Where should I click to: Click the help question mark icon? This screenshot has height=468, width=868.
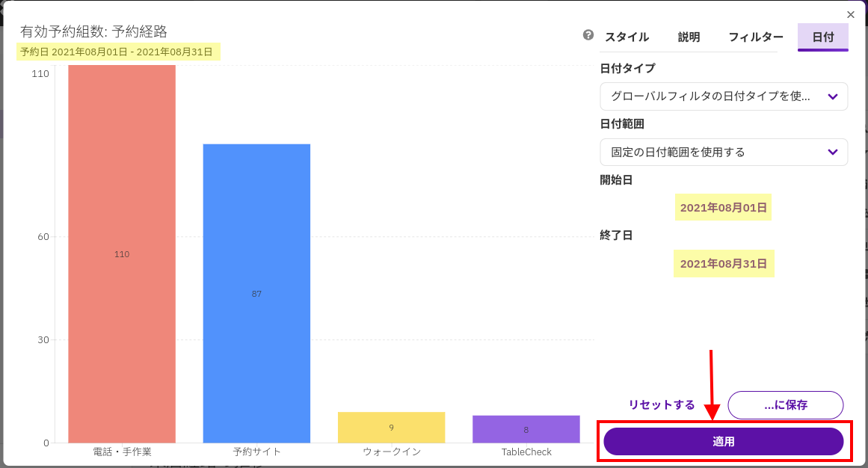tap(588, 35)
